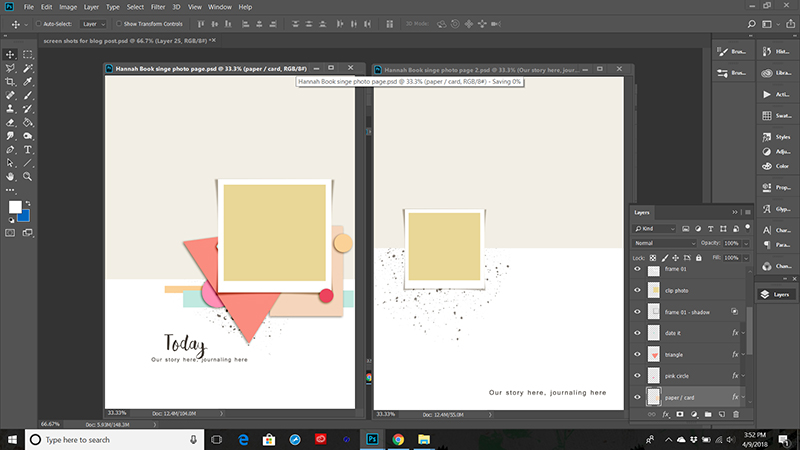This screenshot has height=450, width=800.
Task: Click the delete layer trash icon
Action: click(x=736, y=415)
